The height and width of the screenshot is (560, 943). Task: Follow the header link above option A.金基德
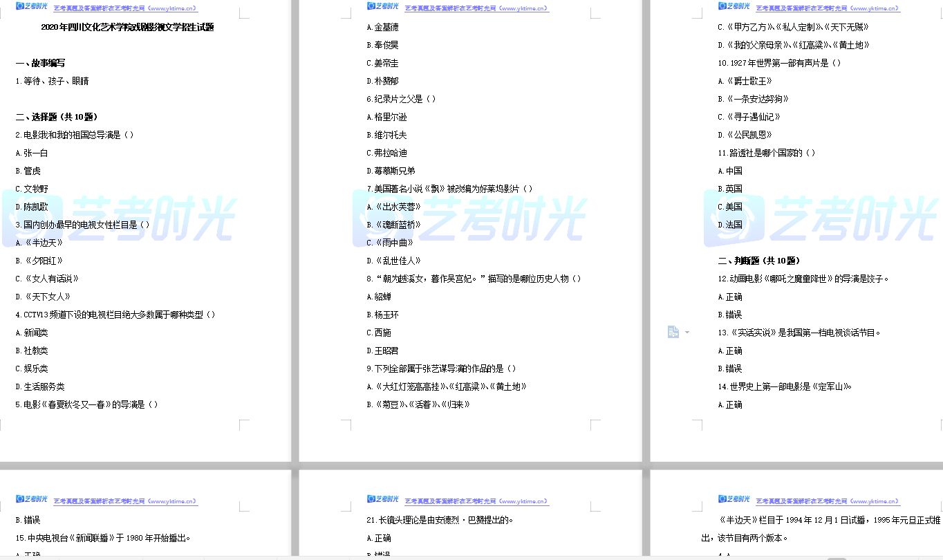(476, 8)
